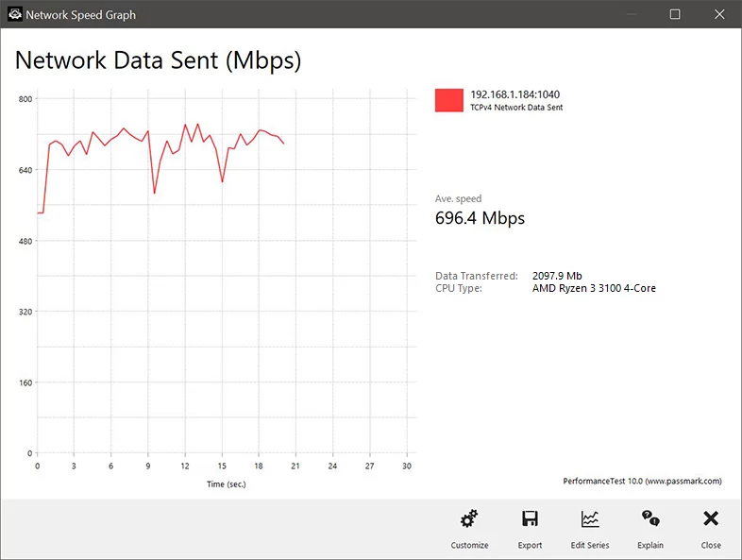Click the Network Speed Graph title text

(80, 15)
